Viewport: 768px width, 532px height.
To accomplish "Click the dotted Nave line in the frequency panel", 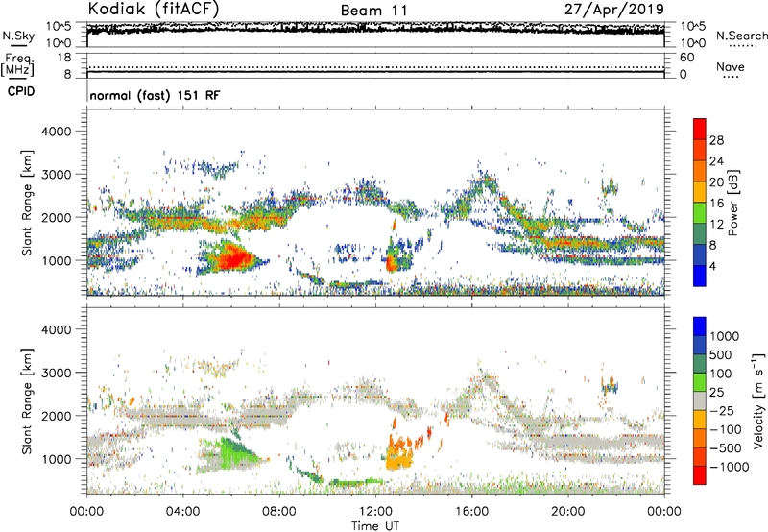I will pos(375,67).
